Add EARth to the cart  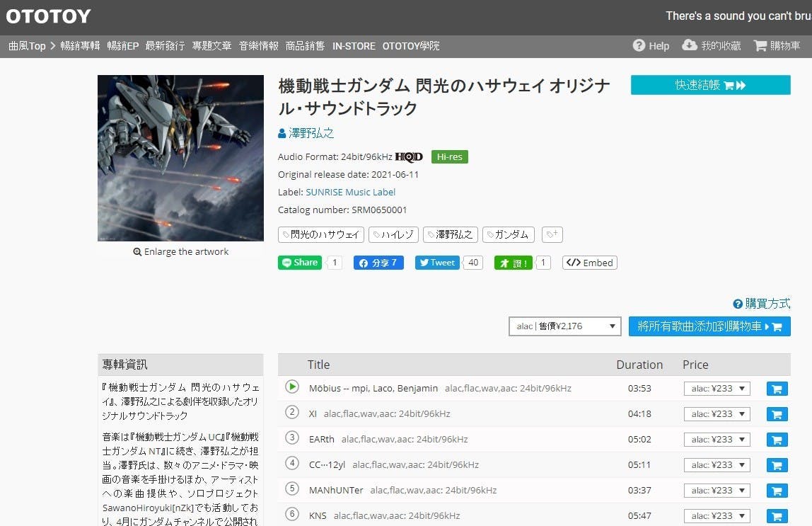[777, 440]
